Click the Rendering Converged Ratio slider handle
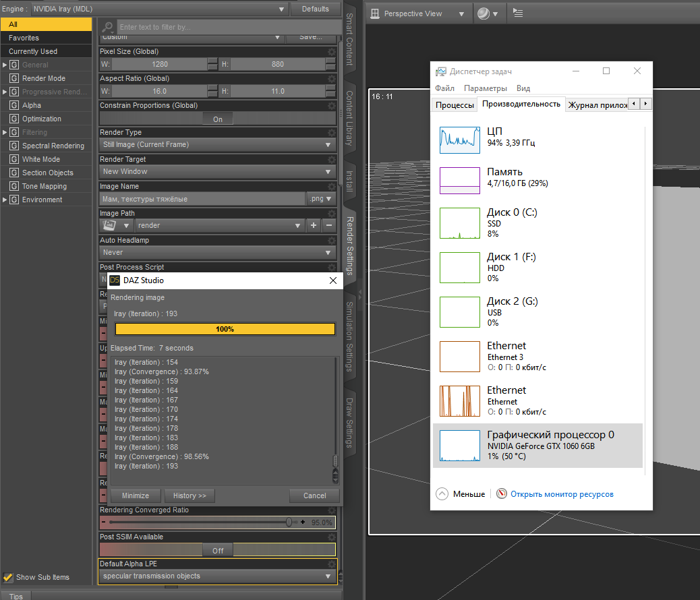The height and width of the screenshot is (600, 700). point(289,522)
